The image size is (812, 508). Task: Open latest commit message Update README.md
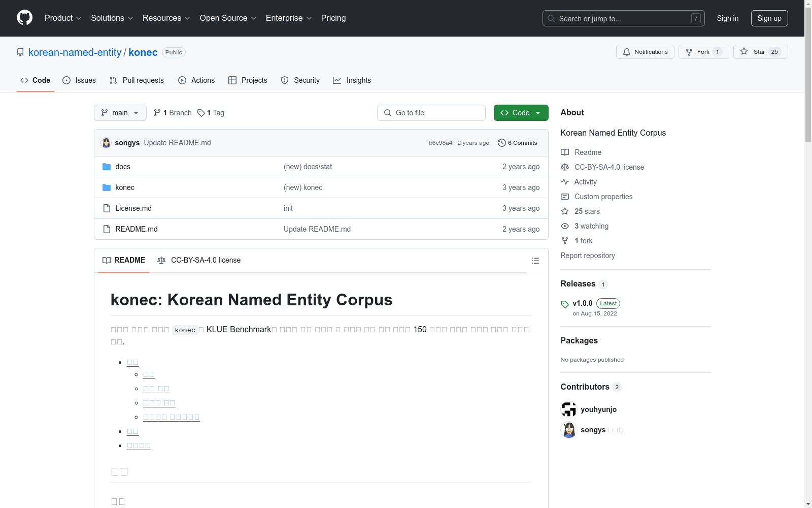point(178,143)
